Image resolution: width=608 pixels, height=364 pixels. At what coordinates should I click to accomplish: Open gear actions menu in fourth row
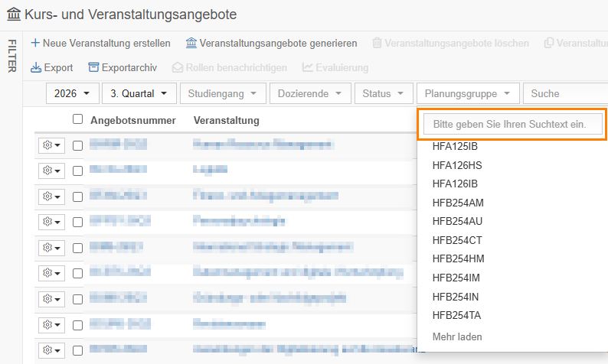click(51, 222)
